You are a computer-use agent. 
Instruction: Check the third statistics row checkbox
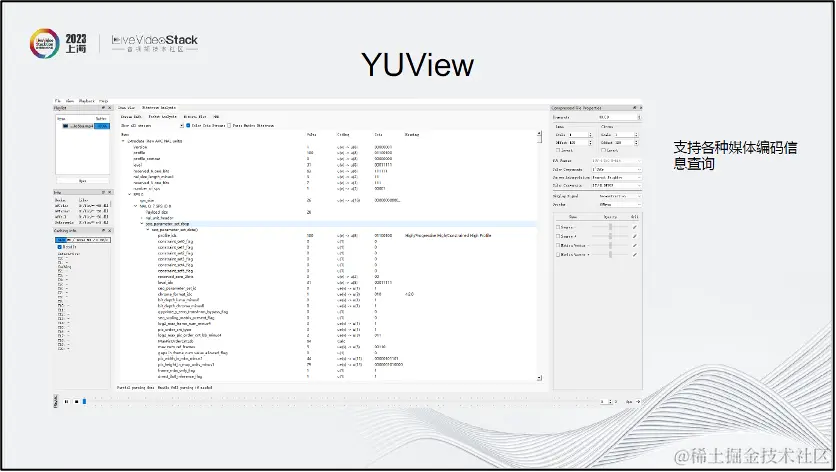coord(558,245)
